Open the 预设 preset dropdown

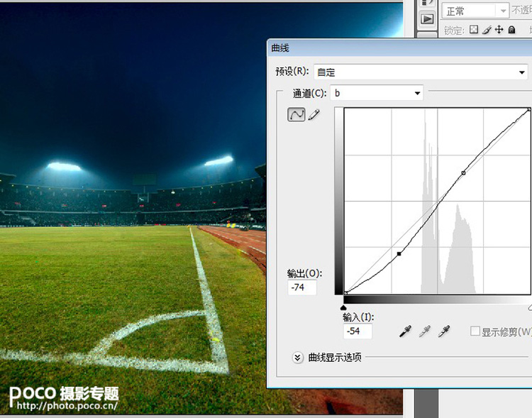(421, 72)
